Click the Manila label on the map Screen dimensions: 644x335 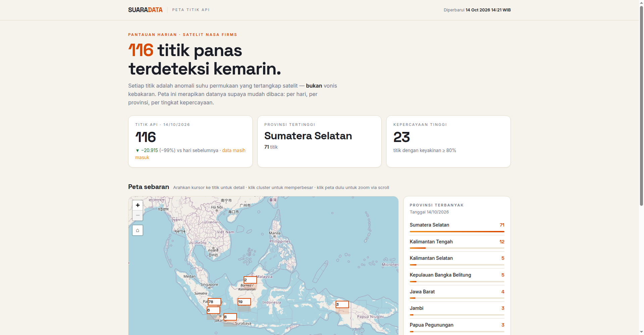275,233
